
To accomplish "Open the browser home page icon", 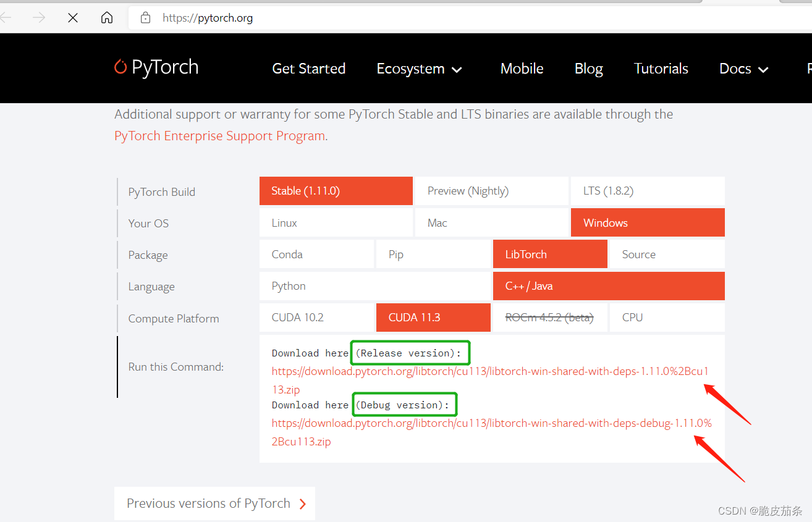I will pos(107,18).
